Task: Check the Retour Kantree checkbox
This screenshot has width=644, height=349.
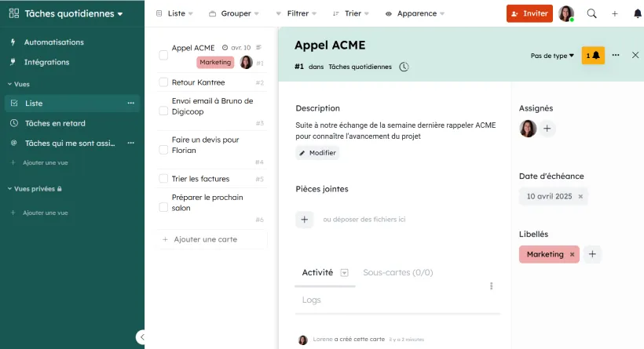Action: (163, 82)
